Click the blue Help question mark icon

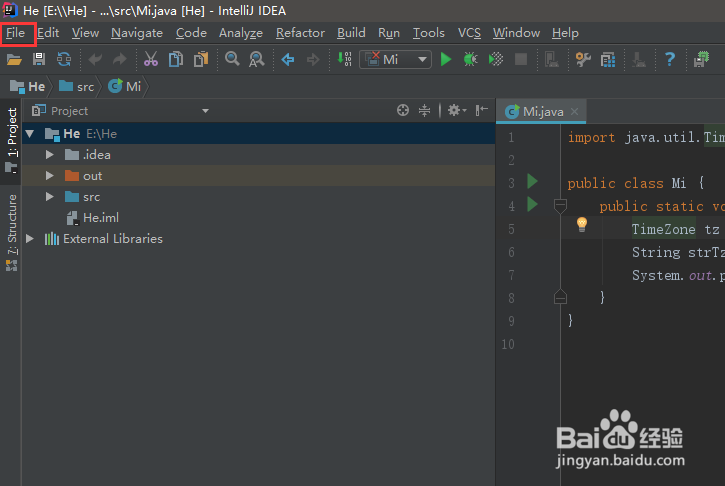tap(670, 59)
